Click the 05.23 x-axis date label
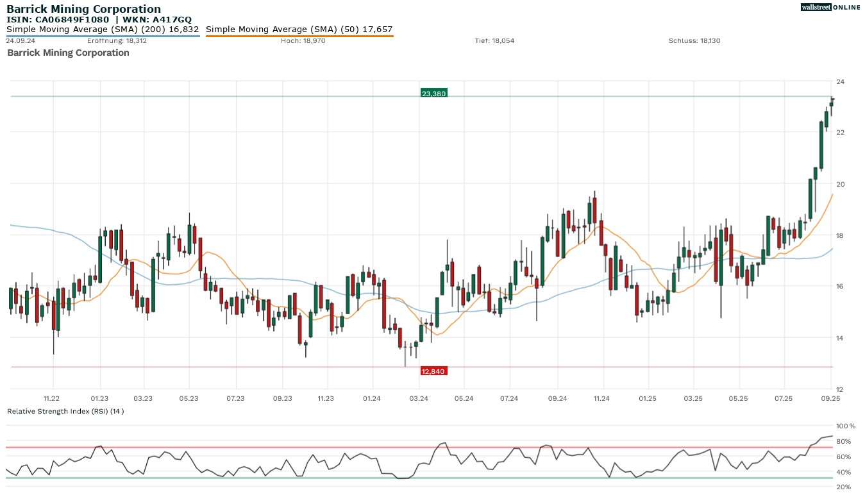Viewport: 865px width, 504px height. [189, 398]
